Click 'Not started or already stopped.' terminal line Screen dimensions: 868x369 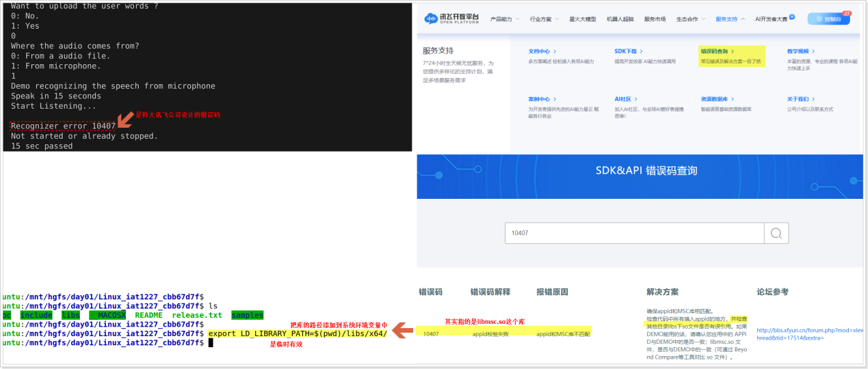point(84,136)
